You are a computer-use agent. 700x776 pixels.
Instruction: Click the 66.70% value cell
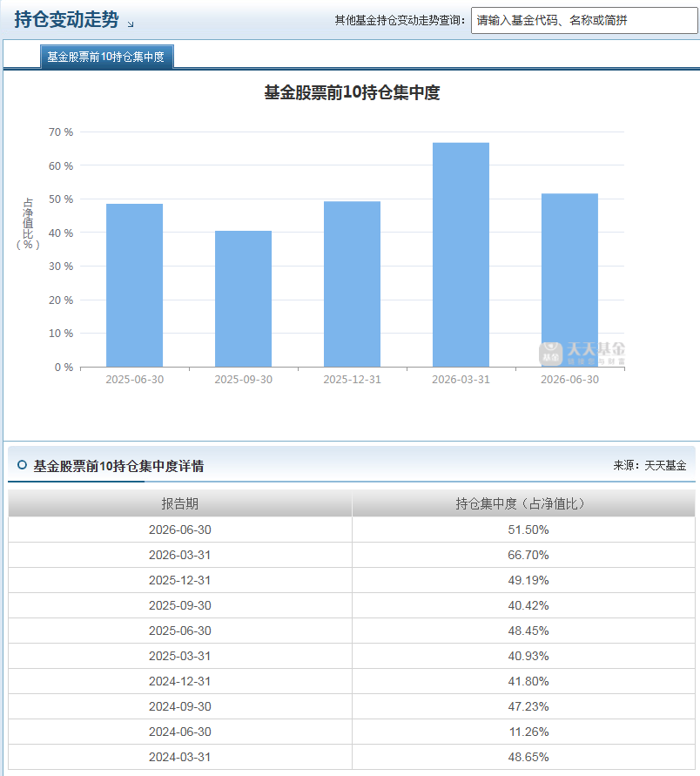[x=524, y=555]
